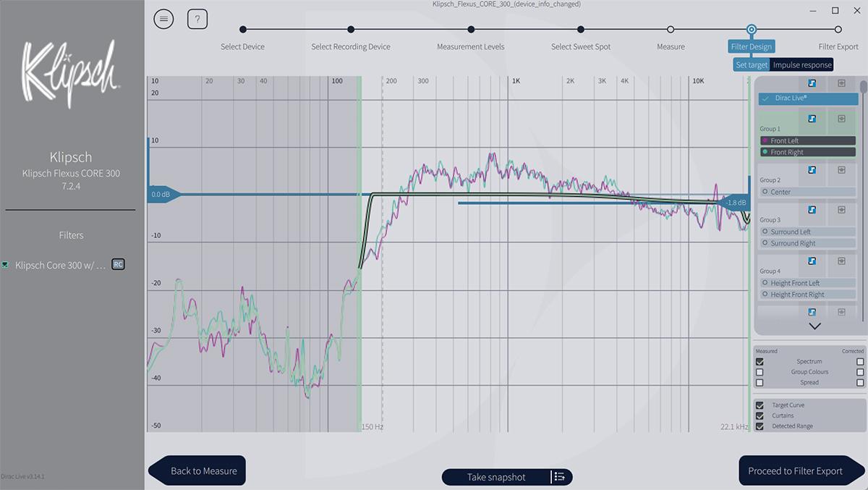
Task: Select the Surround Left channel
Action: [x=807, y=232]
